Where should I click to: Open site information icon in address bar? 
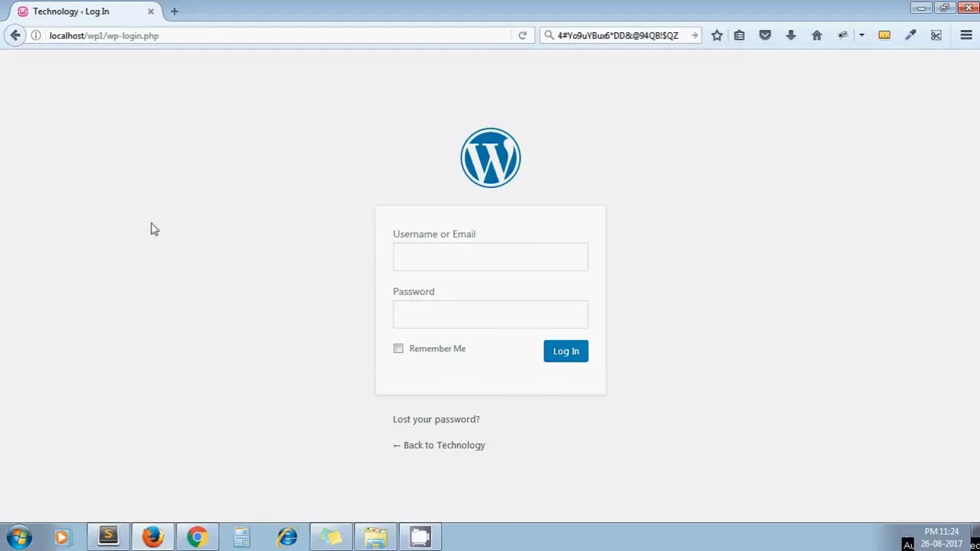[35, 35]
